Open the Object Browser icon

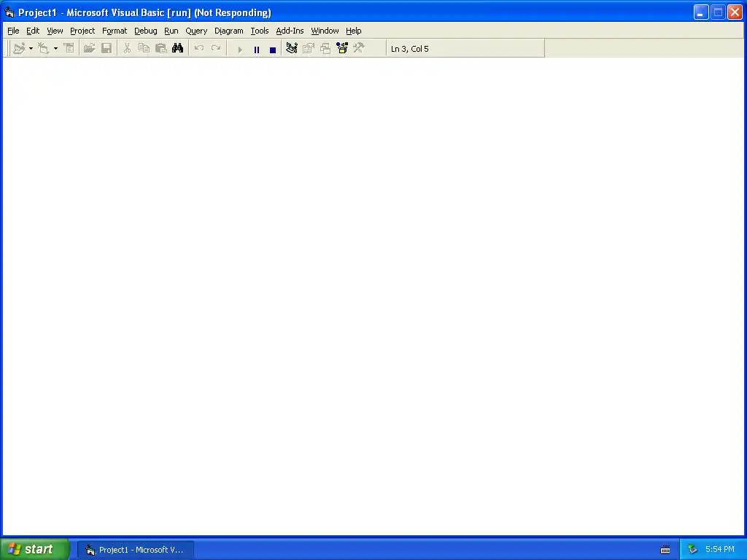pos(342,49)
